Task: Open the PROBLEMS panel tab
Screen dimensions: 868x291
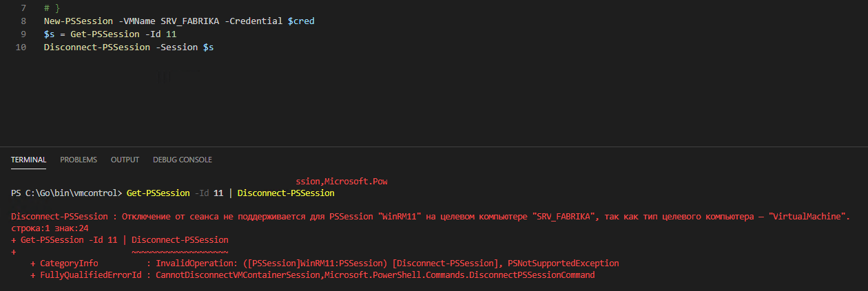Action: click(x=79, y=160)
